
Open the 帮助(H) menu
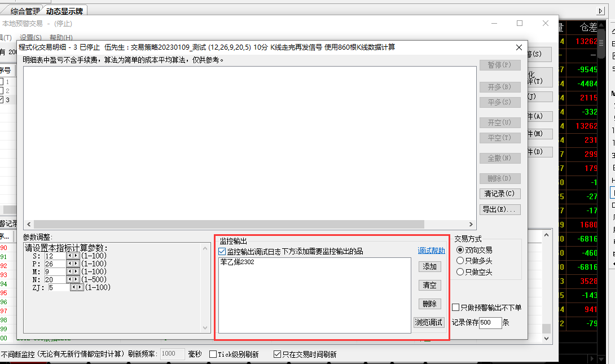[61, 38]
